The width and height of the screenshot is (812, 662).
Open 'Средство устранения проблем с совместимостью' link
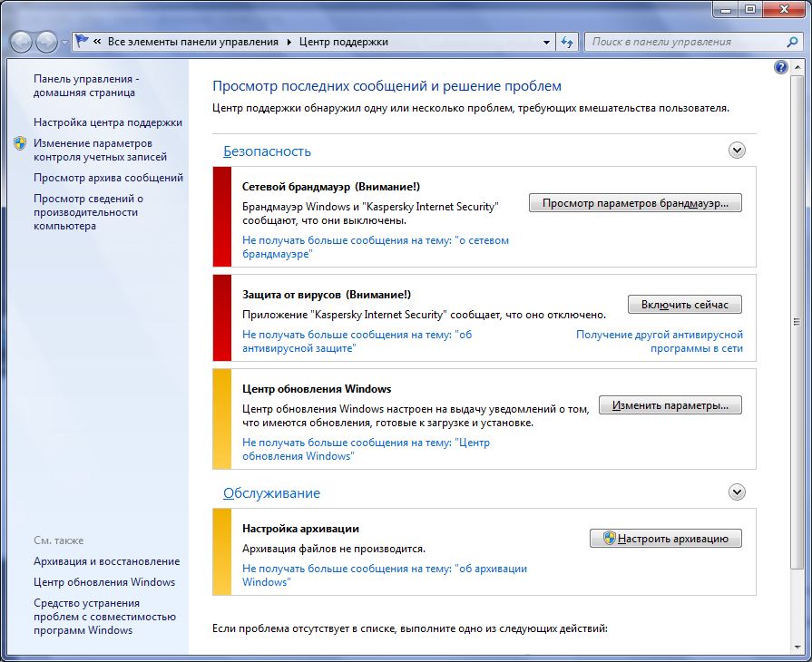pyautogui.click(x=104, y=617)
